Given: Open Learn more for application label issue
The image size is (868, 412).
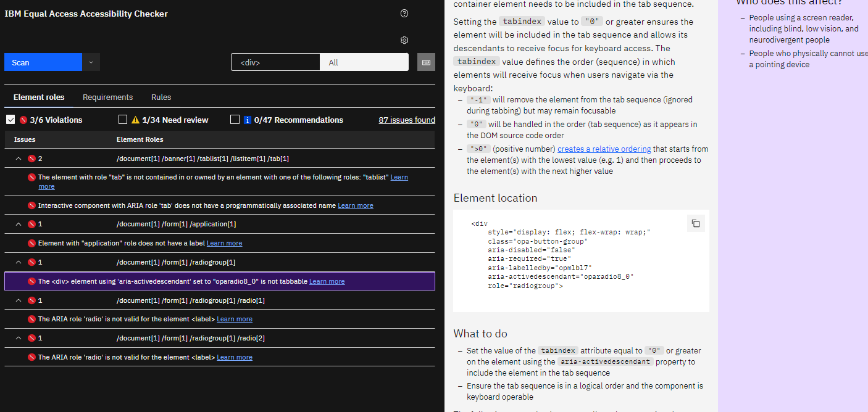Looking at the screenshot, I should [x=224, y=243].
